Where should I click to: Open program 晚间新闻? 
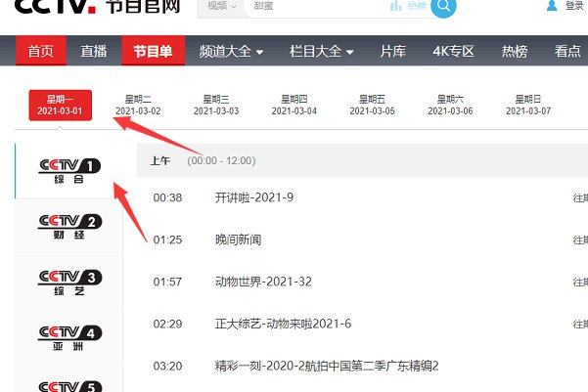[238, 240]
